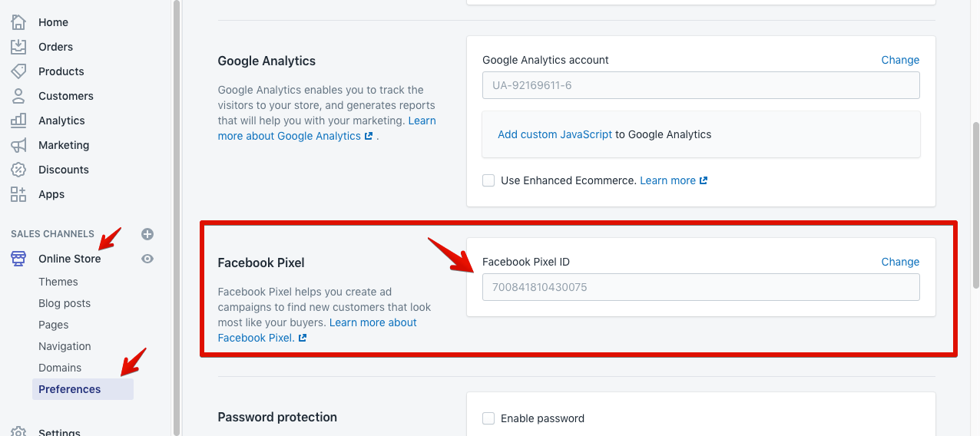
Task: Click the Customers person icon
Action: (x=18, y=96)
